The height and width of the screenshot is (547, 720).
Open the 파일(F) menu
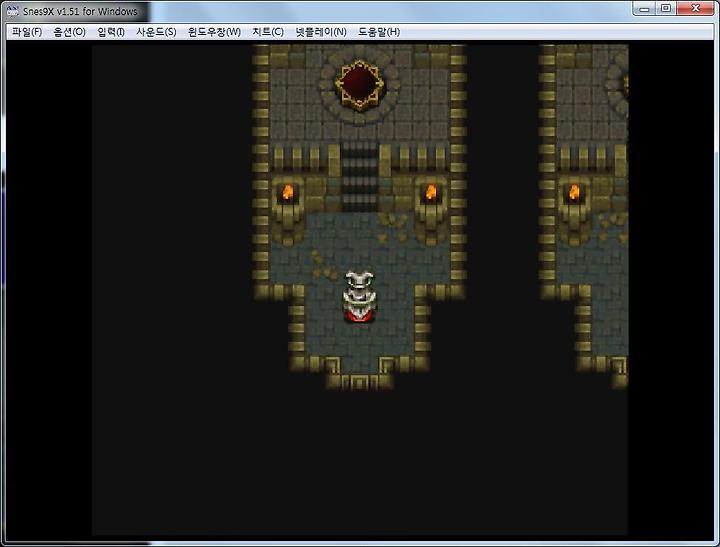click(x=27, y=32)
